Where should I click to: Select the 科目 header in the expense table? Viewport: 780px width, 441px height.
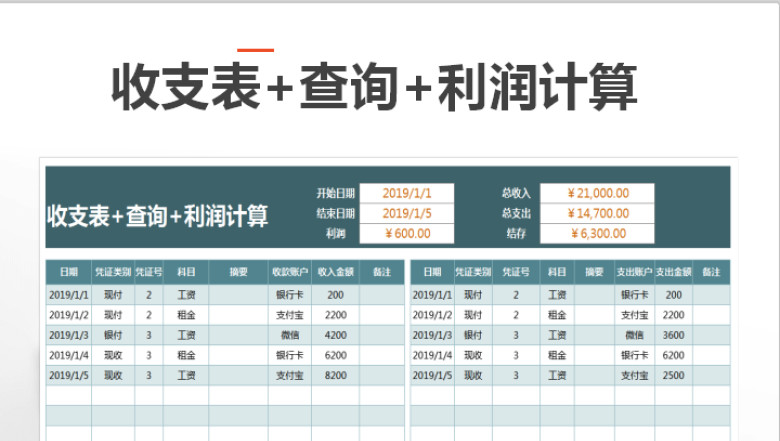pyautogui.click(x=557, y=272)
